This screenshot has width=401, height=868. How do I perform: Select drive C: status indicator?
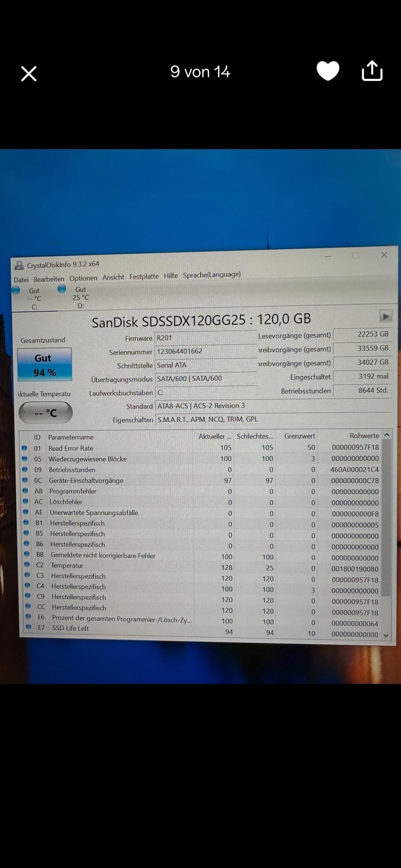pos(16,290)
